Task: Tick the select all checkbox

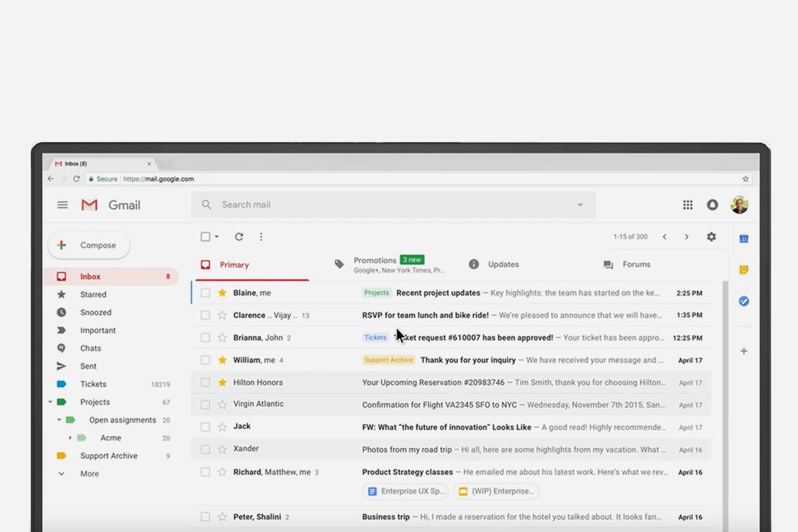Action: (205, 237)
